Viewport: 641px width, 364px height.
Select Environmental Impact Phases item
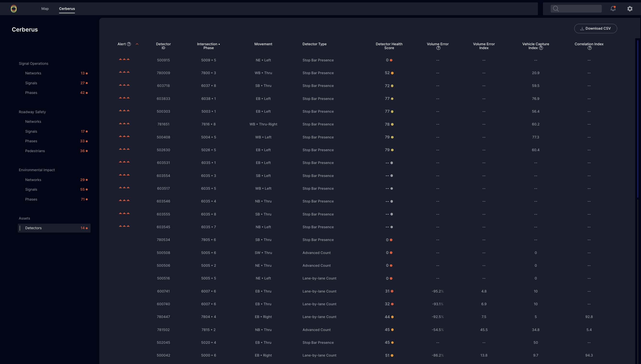pos(31,199)
